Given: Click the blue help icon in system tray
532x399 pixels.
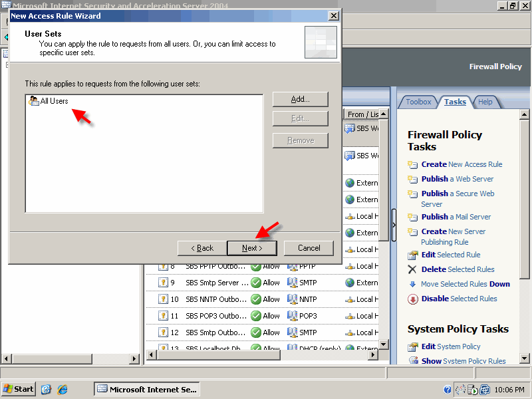Looking at the screenshot, I should (x=448, y=390).
